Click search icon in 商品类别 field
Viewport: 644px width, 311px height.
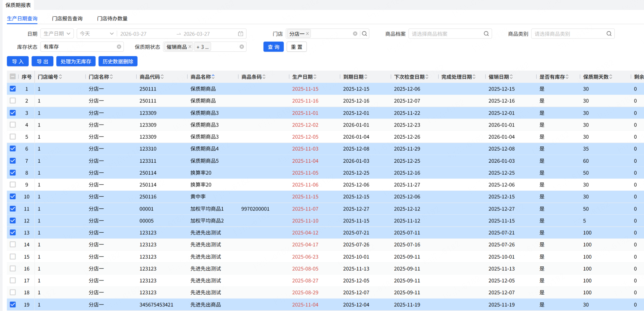point(609,34)
